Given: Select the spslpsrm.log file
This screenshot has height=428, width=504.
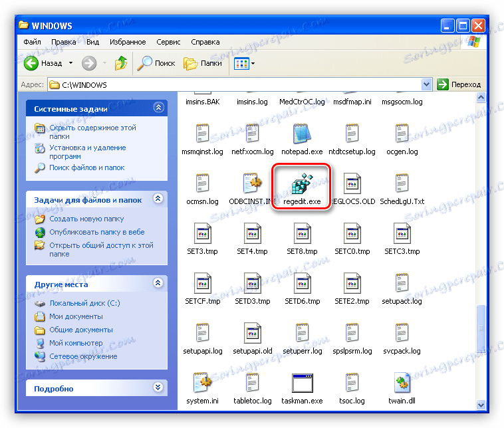Looking at the screenshot, I should [x=352, y=338].
